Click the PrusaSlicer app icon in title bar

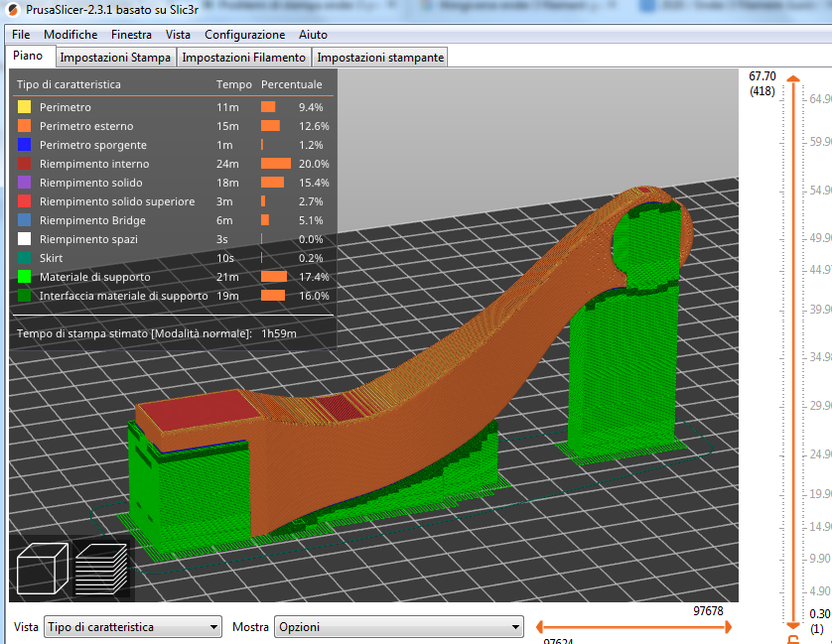12,10
